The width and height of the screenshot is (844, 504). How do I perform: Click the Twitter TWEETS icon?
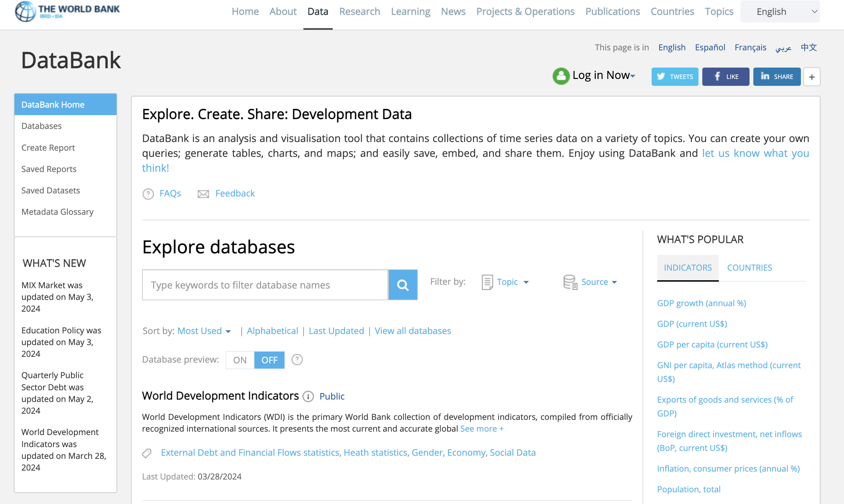coord(661,77)
